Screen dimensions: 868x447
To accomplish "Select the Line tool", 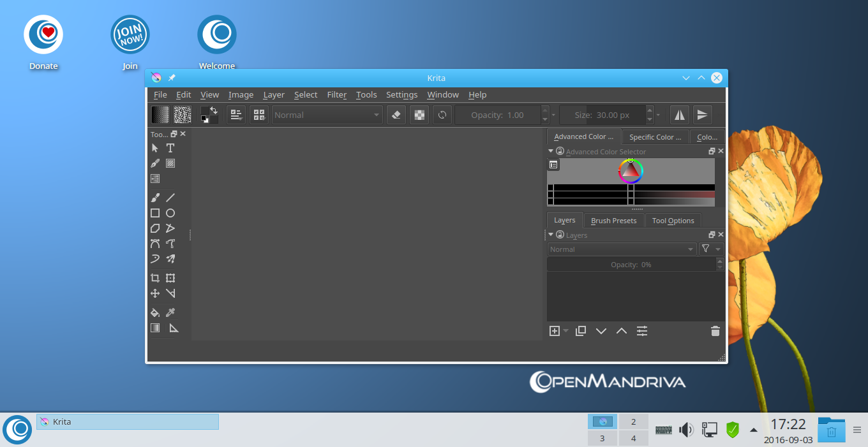I will (170, 198).
